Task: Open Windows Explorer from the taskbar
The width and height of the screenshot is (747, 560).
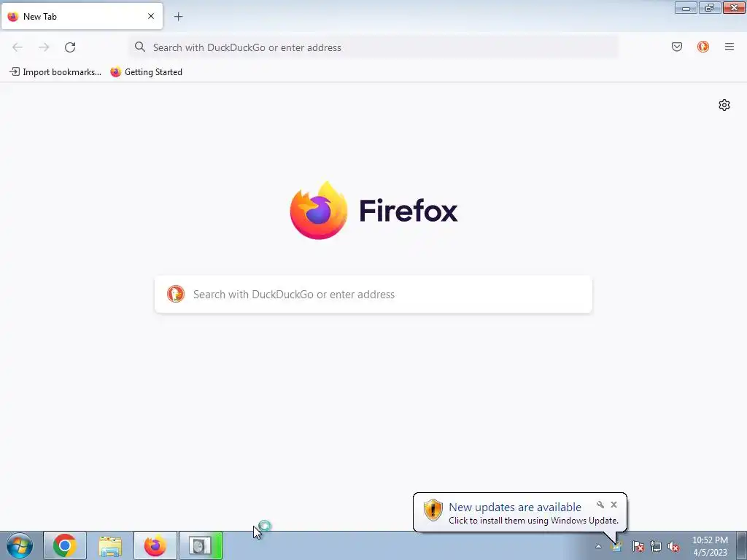Action: point(110,545)
